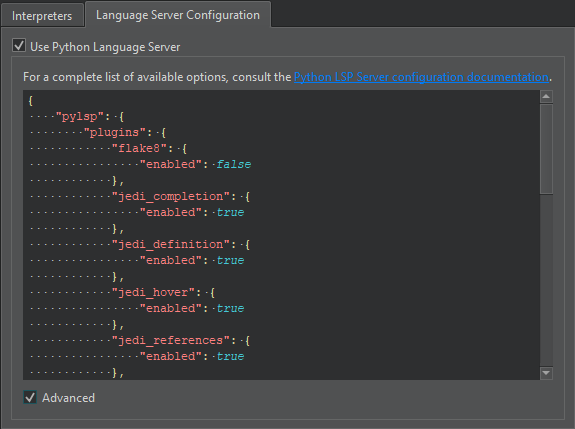Click the true value under jedi_references
Viewport: 575px width, 429px height.
[x=230, y=356]
